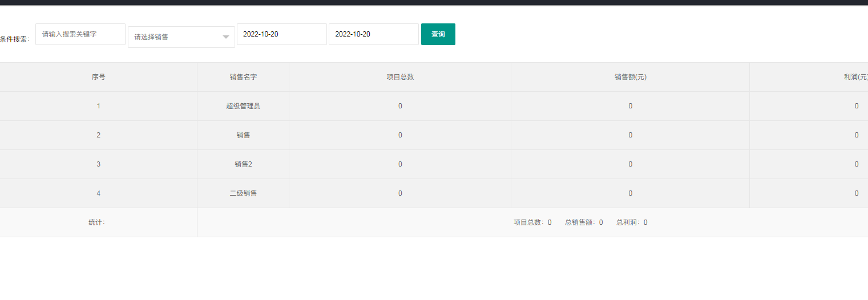Click the 统计 label in footer row

97,222
